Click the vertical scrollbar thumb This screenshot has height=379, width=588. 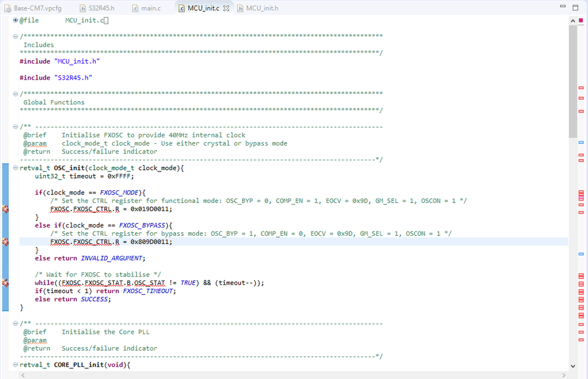[x=573, y=81]
